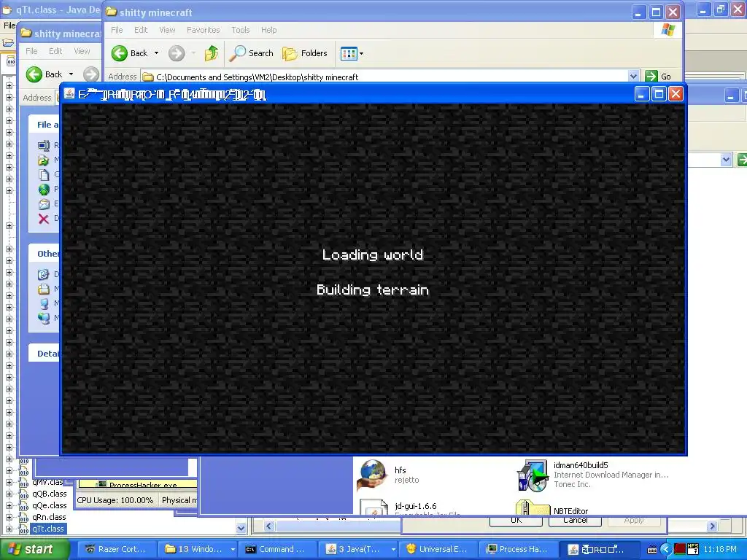Expand the qTt.class tree node
Screen dimensions: 747x560
(x=9, y=529)
